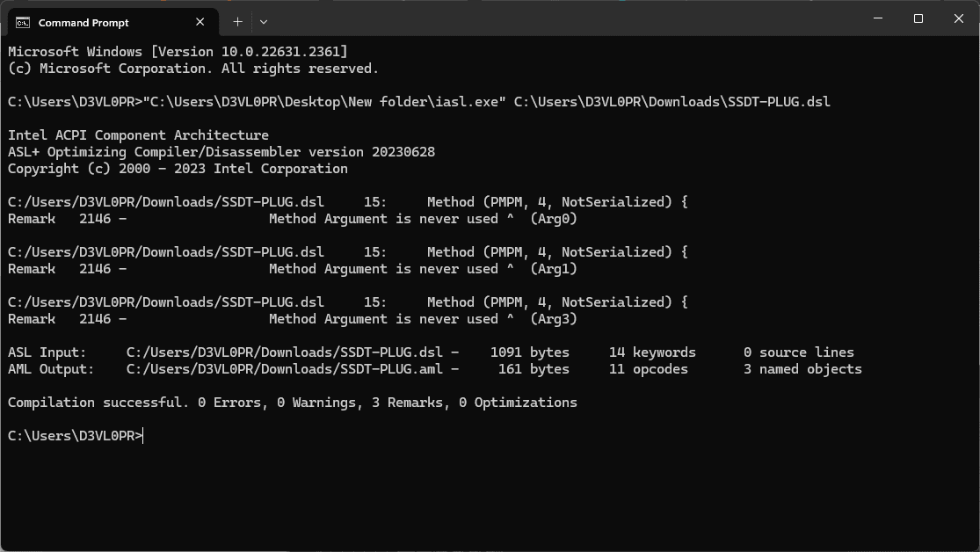Click the maximize icon in the title bar
The width and height of the screenshot is (980, 552).
(918, 18)
